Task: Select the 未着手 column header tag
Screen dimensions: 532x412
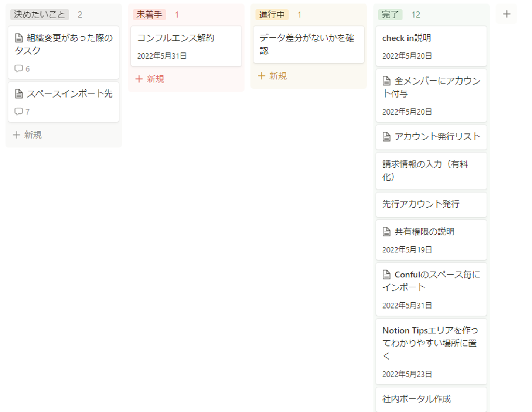Action: click(x=149, y=14)
